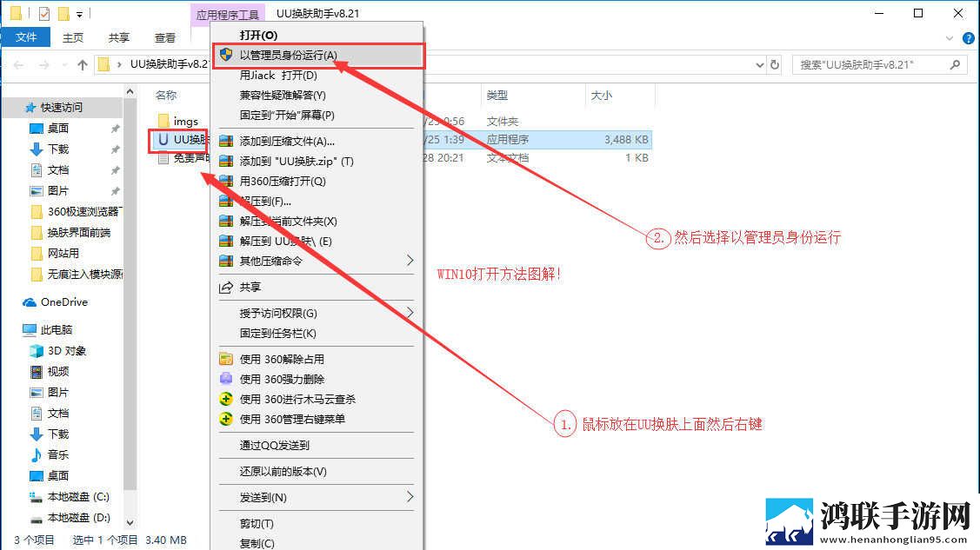980x550 pixels.
Task: Open the 应用程序工具 contextual tab
Action: (x=228, y=14)
